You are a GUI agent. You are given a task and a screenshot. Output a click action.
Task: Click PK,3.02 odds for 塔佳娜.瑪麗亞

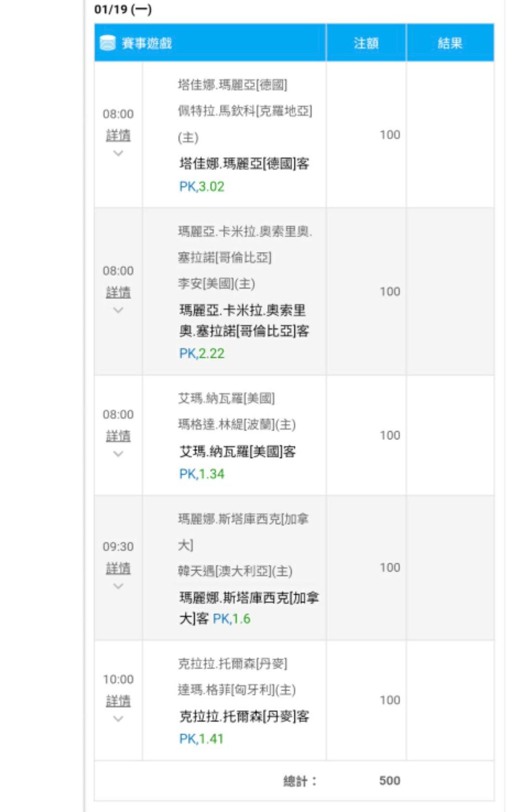point(202,187)
